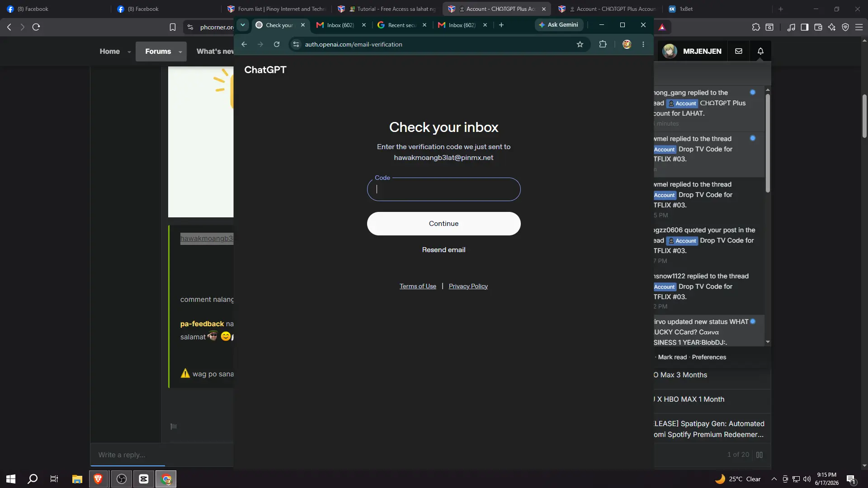Reload the phcorner page in Brave
Image resolution: width=868 pixels, height=488 pixels.
36,27
